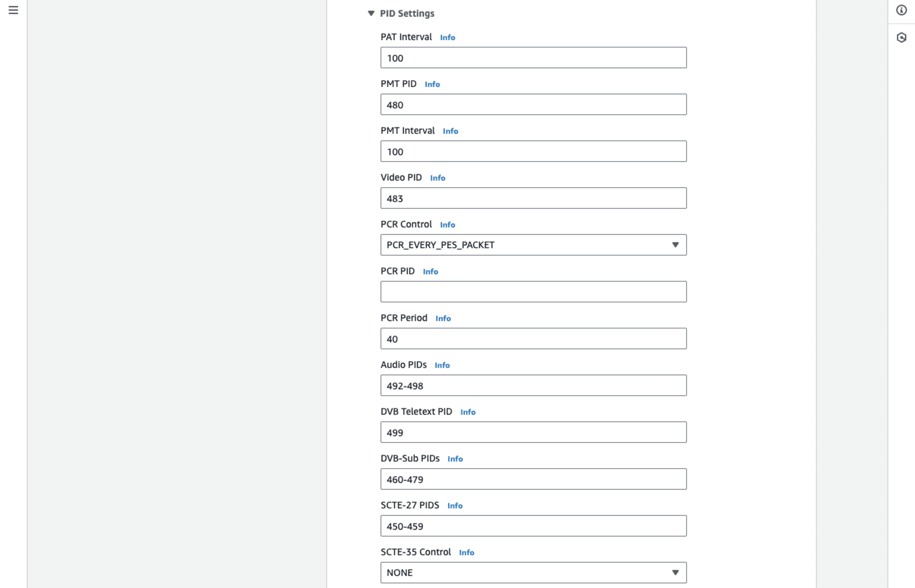Click the DVB Teletext PID label text

(416, 411)
